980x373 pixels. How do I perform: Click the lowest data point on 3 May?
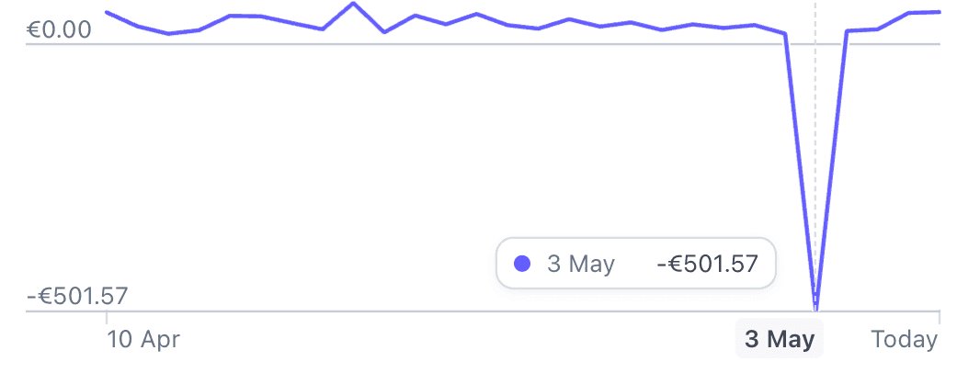(x=815, y=310)
